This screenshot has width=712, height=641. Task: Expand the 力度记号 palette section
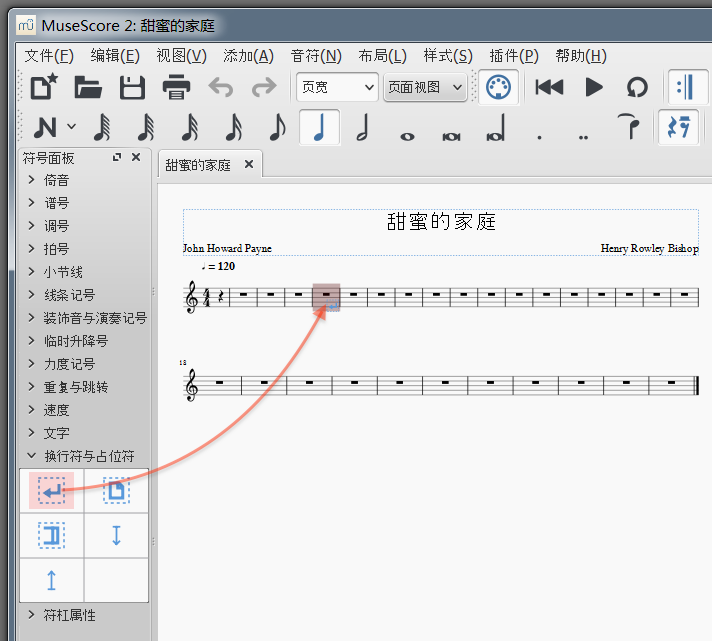coord(69,364)
